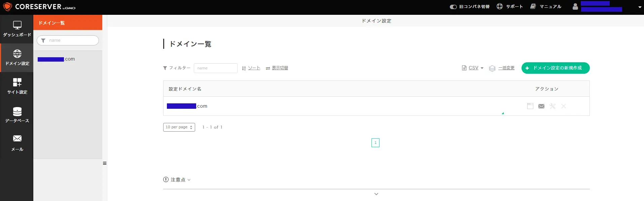Click the ソート link

(x=254, y=68)
